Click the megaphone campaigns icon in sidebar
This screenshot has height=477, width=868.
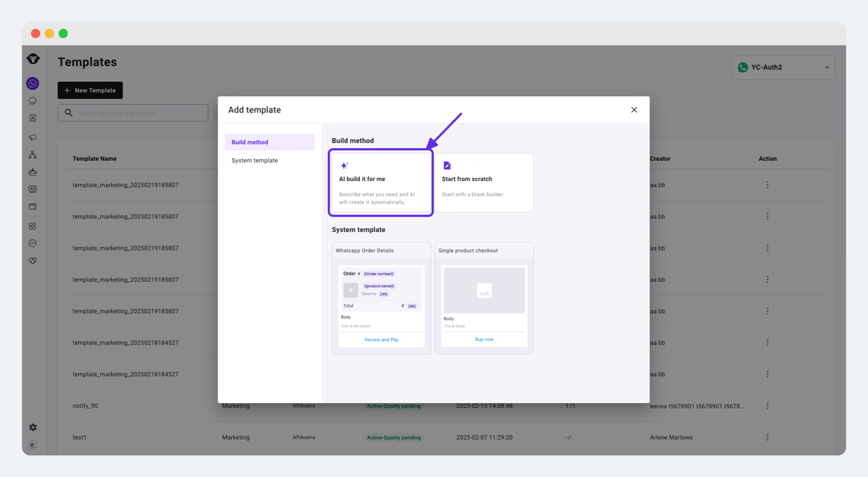click(x=33, y=138)
